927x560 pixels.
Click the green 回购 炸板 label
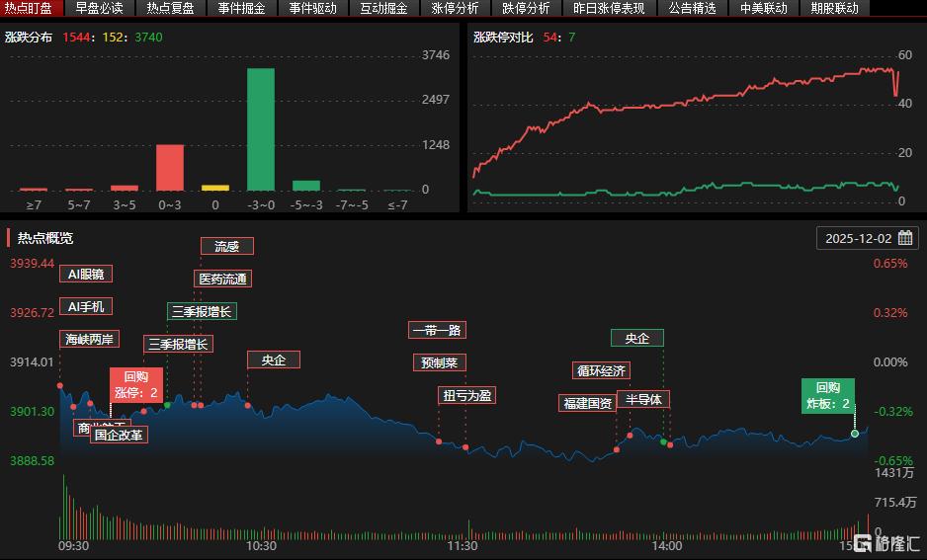coord(827,395)
